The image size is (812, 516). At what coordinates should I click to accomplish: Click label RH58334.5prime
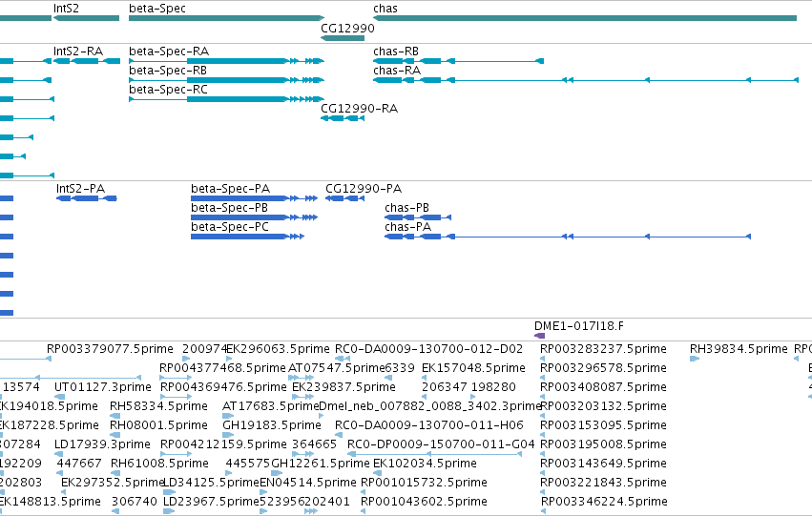coord(159,406)
